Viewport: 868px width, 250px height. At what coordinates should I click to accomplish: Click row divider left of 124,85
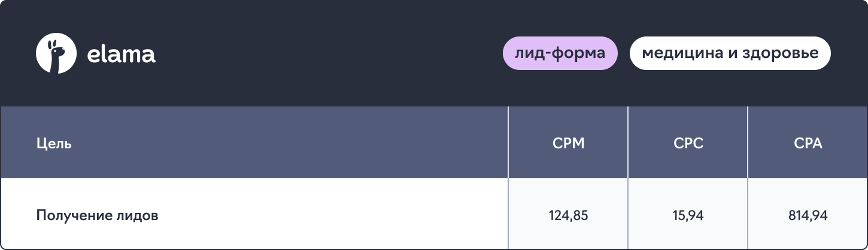508,214
